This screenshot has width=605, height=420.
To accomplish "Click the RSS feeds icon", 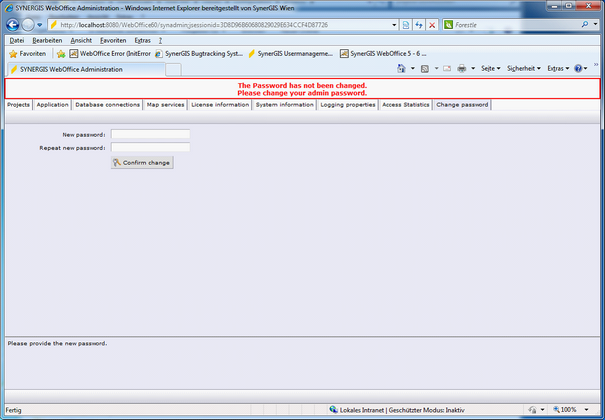I will (425, 69).
